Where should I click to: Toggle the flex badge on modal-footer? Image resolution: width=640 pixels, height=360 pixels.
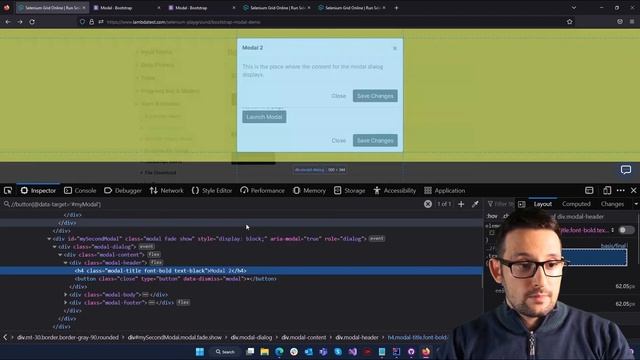(183, 302)
